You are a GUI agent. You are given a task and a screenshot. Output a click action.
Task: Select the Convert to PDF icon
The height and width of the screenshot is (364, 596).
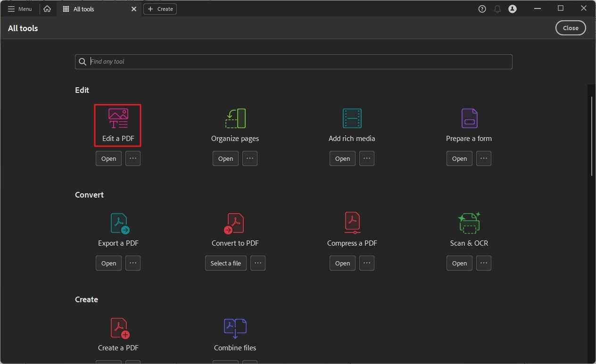point(234,223)
